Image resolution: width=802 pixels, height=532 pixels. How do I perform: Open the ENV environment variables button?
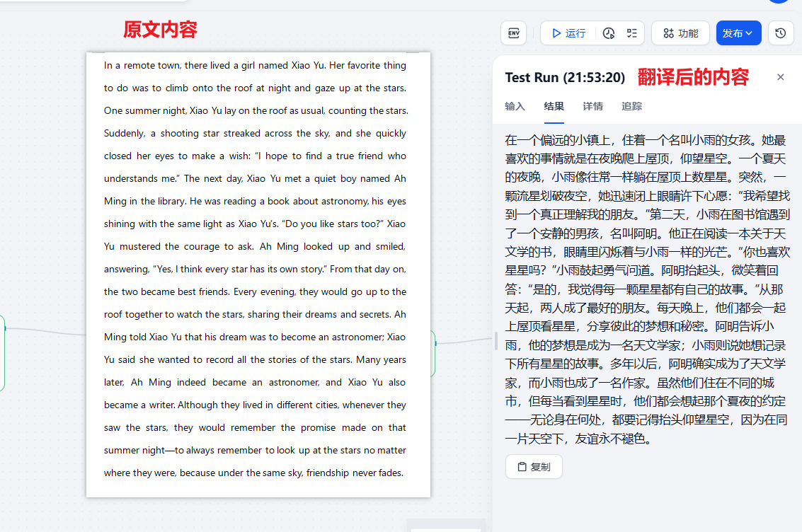513,33
